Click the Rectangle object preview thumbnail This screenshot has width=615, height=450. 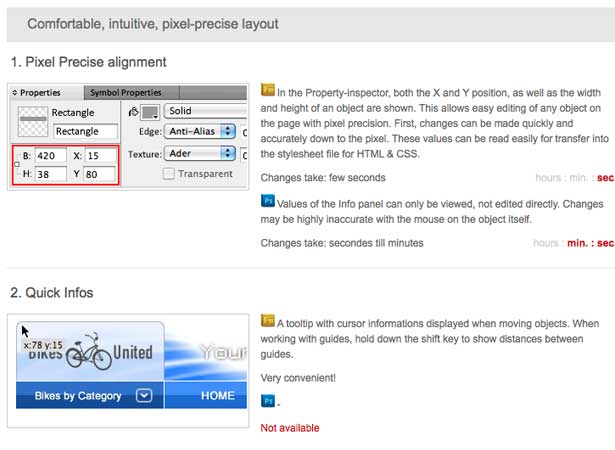tap(33, 121)
